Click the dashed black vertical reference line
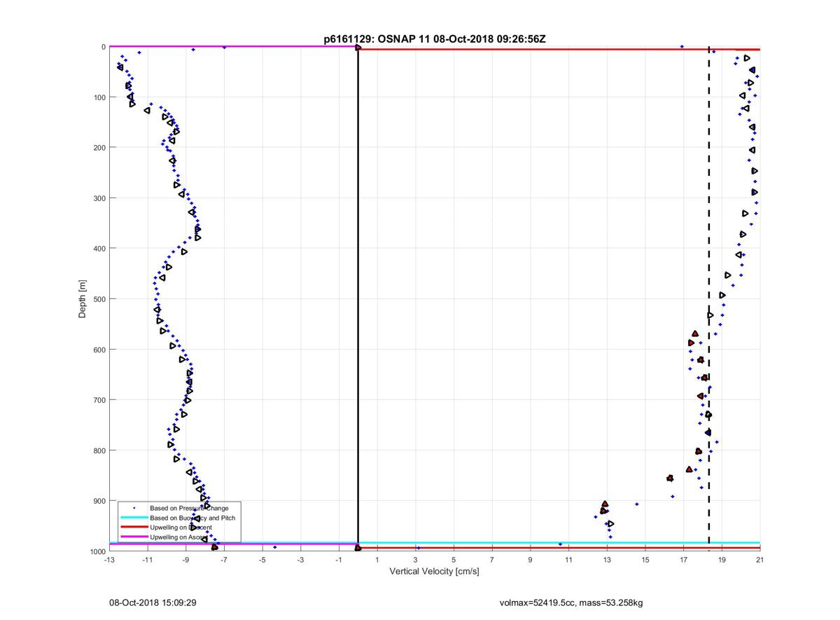 (x=709, y=294)
